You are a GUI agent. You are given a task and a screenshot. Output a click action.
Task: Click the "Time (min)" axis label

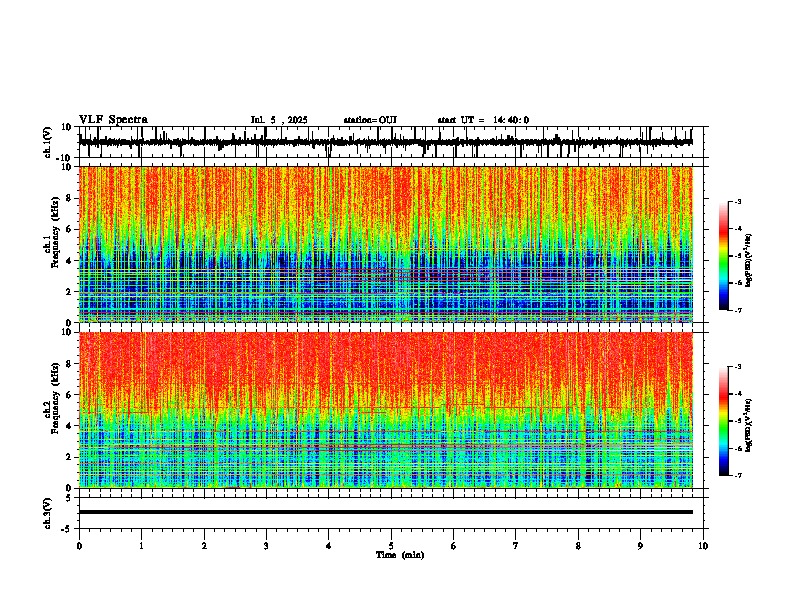(400, 555)
